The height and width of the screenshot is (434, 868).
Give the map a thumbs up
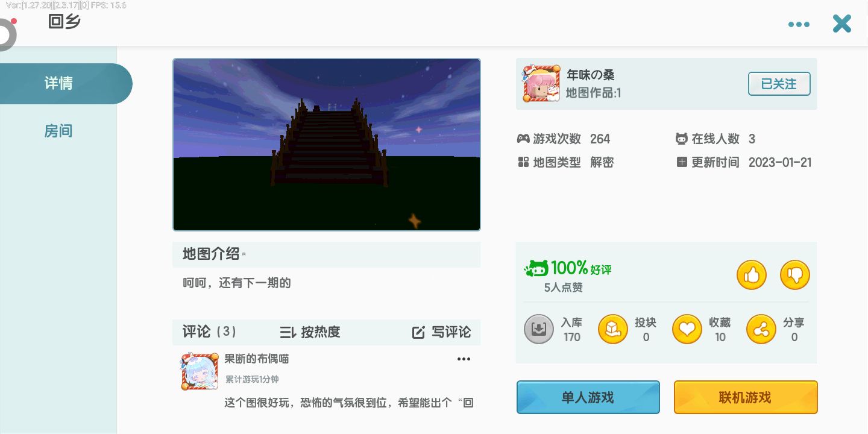tap(751, 275)
